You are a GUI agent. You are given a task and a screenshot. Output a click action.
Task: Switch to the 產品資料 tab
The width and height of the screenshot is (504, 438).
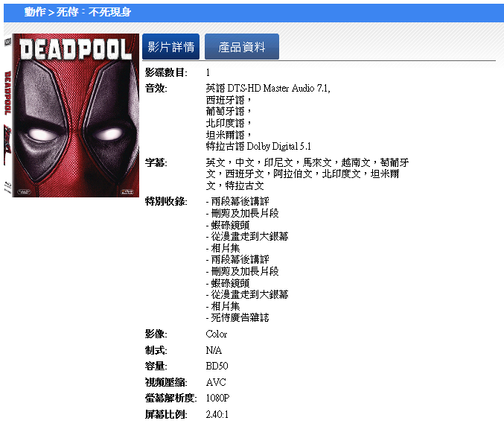242,47
